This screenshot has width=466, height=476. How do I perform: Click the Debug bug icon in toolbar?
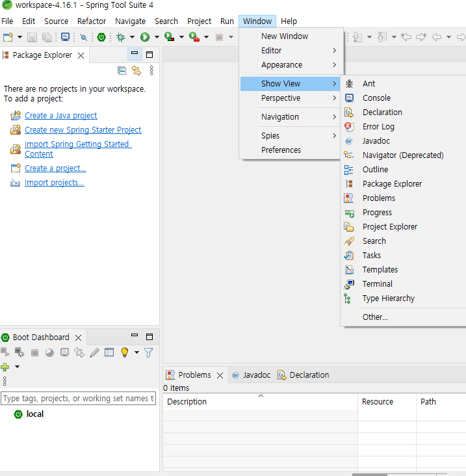[x=121, y=37]
